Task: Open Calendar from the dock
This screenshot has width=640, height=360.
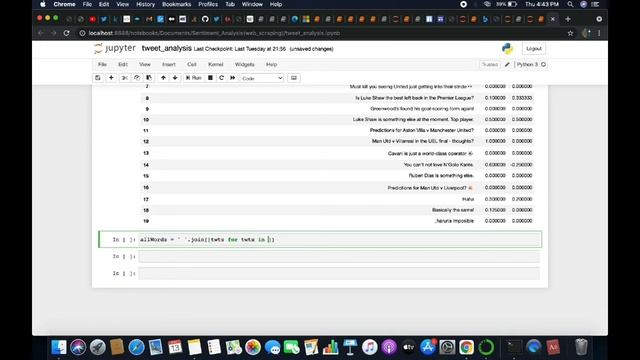Action: click(x=175, y=347)
